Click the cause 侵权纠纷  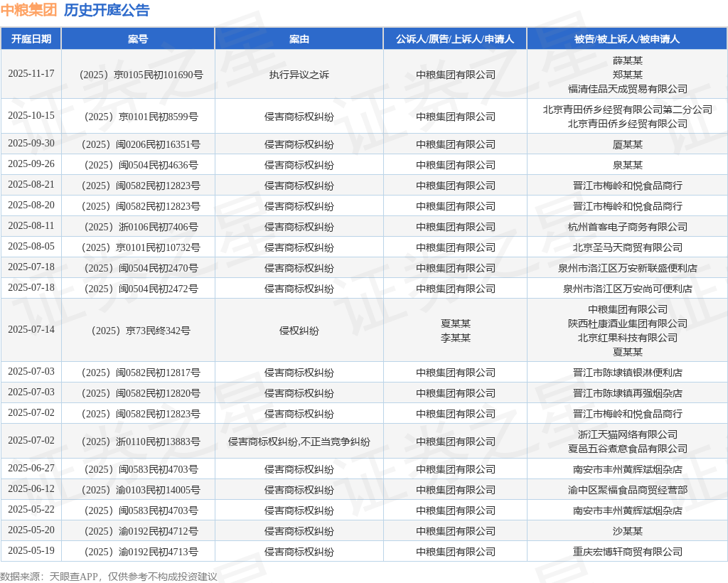299,331
